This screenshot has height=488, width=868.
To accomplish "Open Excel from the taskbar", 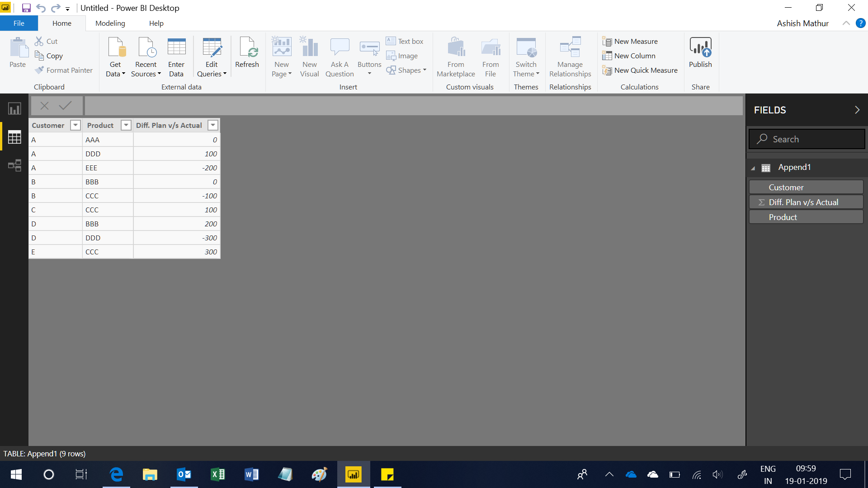I will click(x=217, y=474).
